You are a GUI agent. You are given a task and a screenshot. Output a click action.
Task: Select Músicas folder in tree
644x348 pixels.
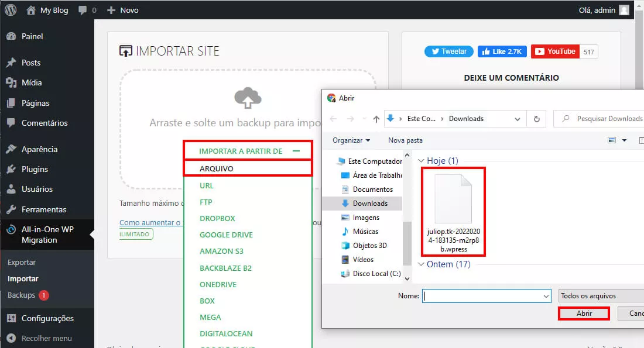360,232
